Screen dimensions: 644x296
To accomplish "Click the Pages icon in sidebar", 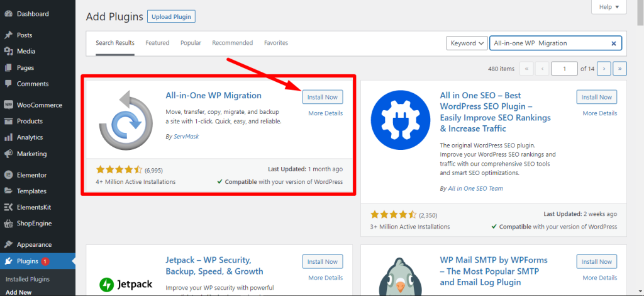I will [8, 68].
